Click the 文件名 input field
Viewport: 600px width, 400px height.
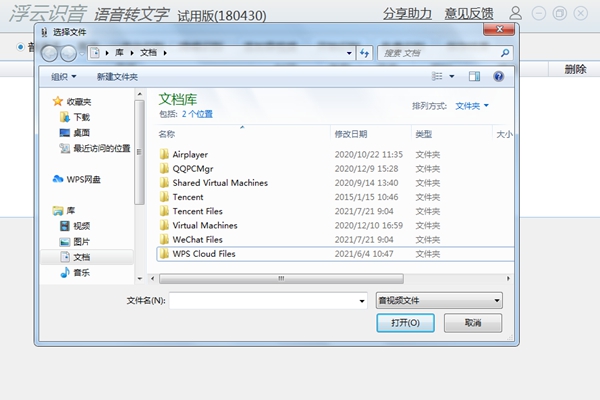(x=264, y=301)
